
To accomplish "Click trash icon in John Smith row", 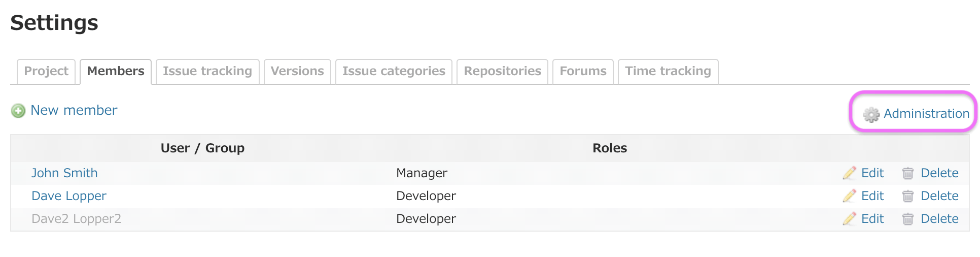I will pos(907,173).
